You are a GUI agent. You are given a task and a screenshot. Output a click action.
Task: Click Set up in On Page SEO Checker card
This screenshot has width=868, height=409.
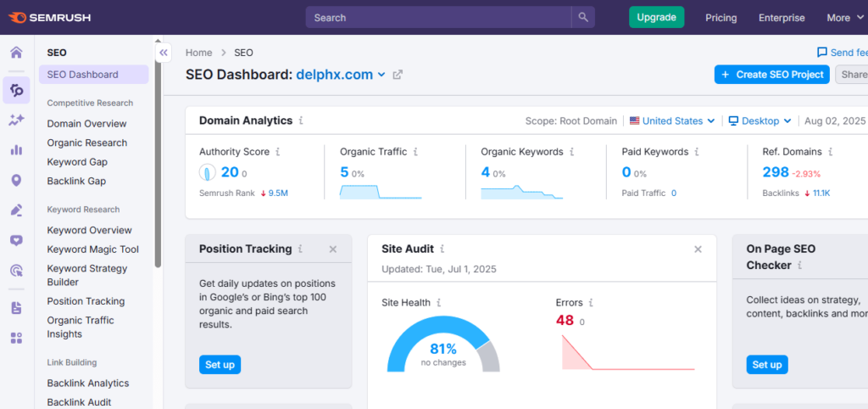[766, 365]
